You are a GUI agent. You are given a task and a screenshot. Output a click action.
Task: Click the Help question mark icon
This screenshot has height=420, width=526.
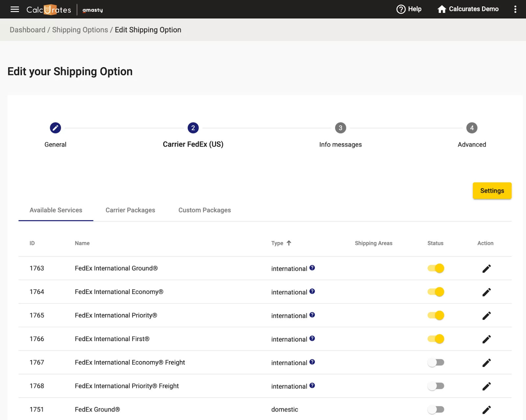[401, 9]
